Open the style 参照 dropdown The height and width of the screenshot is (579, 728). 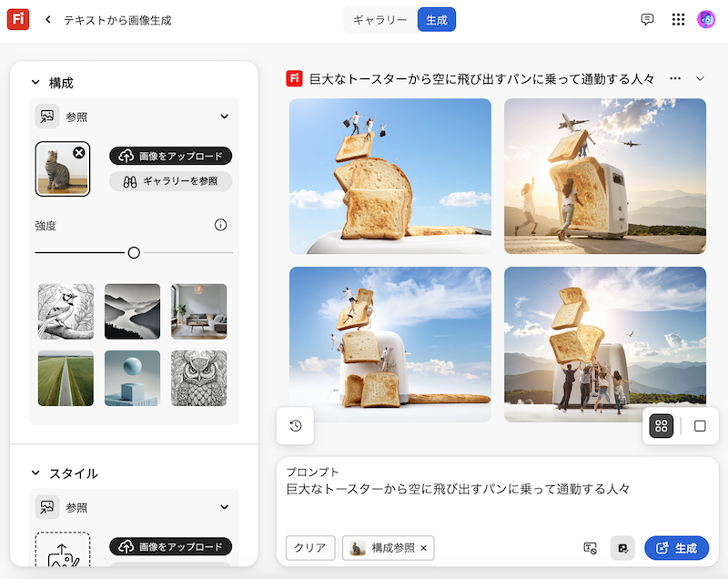coord(224,506)
